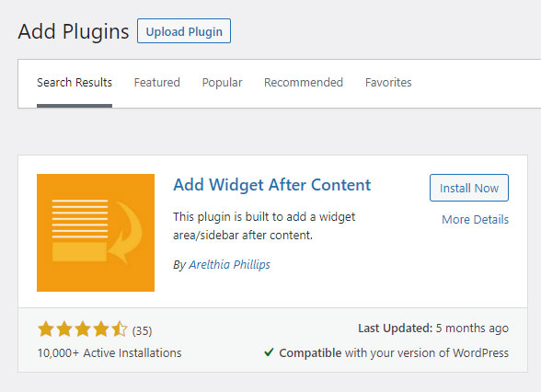
Task: Click the fourth gold rating star
Action: pyautogui.click(x=101, y=329)
